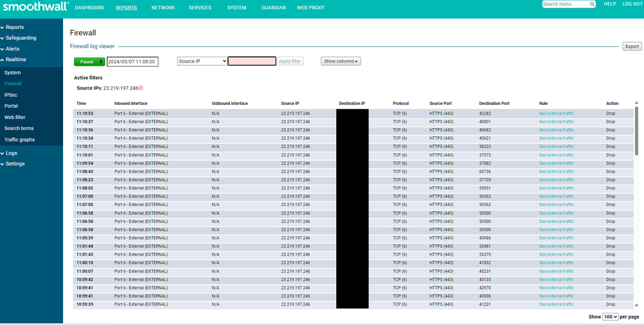The height and width of the screenshot is (325, 644).
Task: Open the per page count dropdown
Action: click(x=611, y=317)
